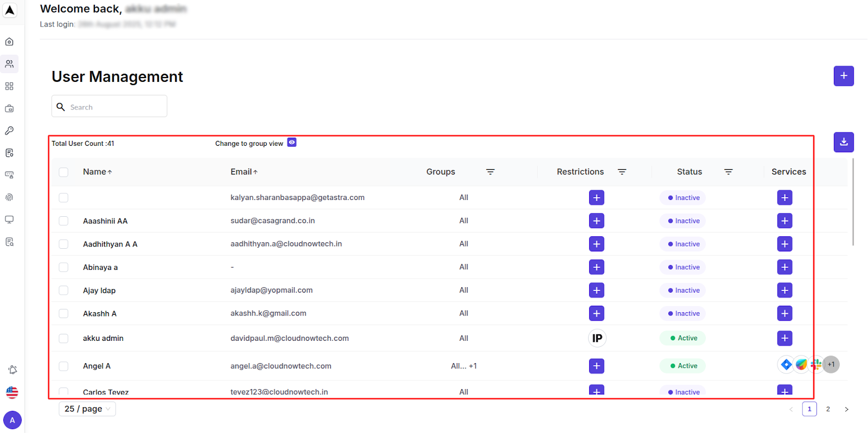Click email ajayldap@yopmail.com
Viewport: 868px width, 433px height.
pos(271,290)
